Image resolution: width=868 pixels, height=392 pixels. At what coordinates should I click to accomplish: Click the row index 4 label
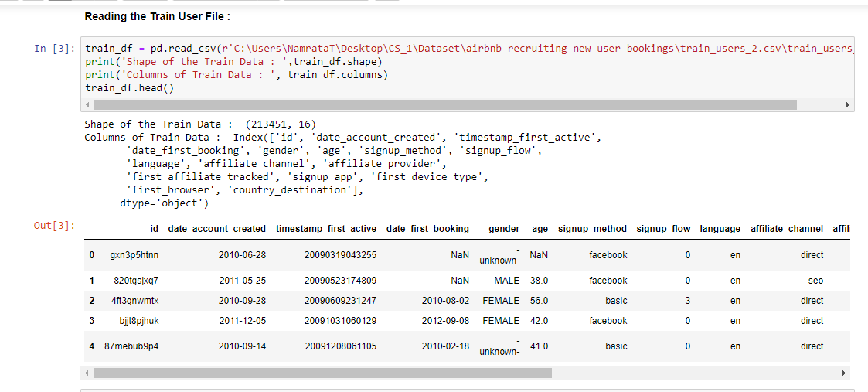click(91, 346)
